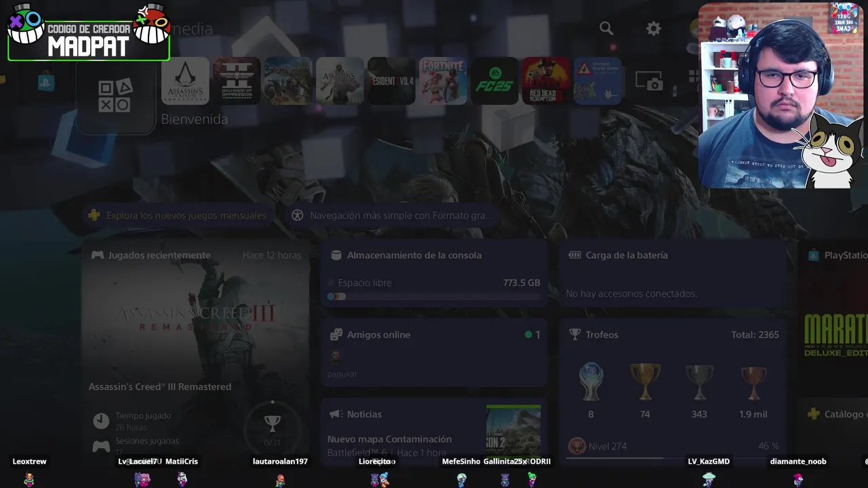Viewport: 868px width, 488px height.
Task: Click the friends faces icon
Action: coord(336,335)
